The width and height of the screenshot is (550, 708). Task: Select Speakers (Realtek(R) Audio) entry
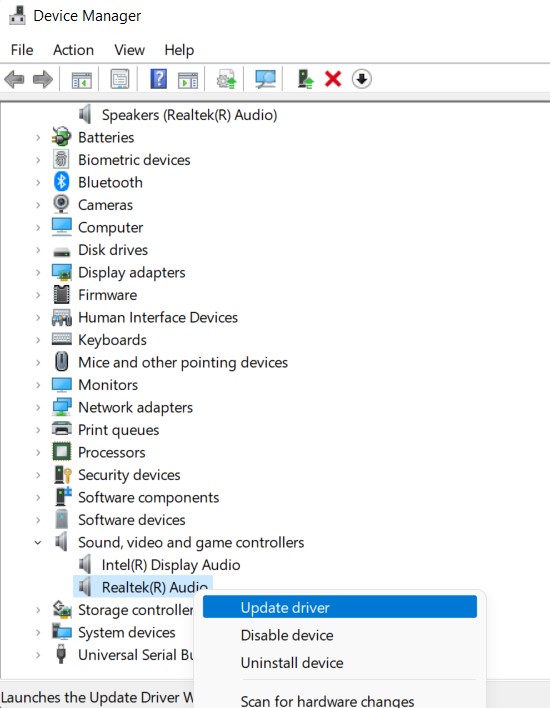point(189,115)
